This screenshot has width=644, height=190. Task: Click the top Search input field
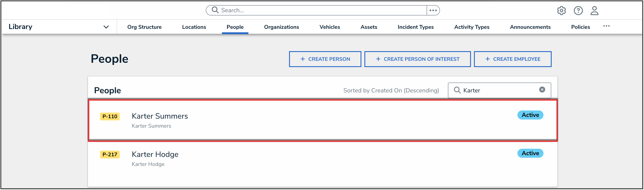point(320,10)
